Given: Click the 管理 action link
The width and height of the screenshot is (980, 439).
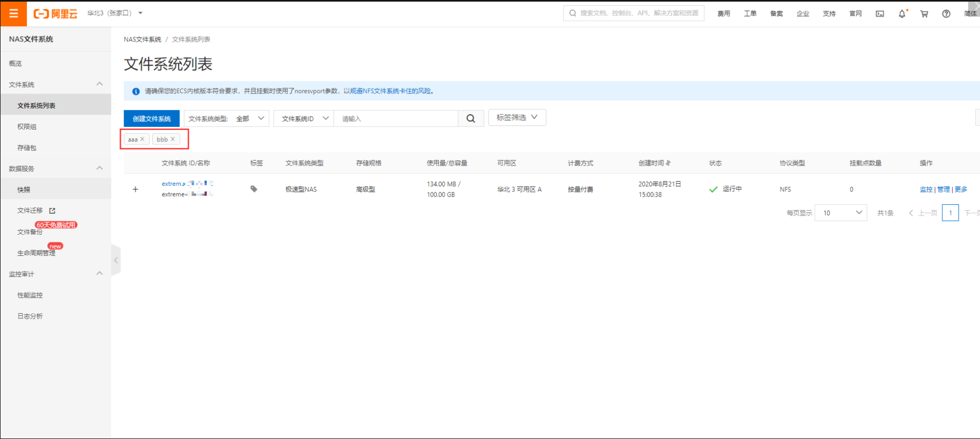Looking at the screenshot, I should pos(943,189).
